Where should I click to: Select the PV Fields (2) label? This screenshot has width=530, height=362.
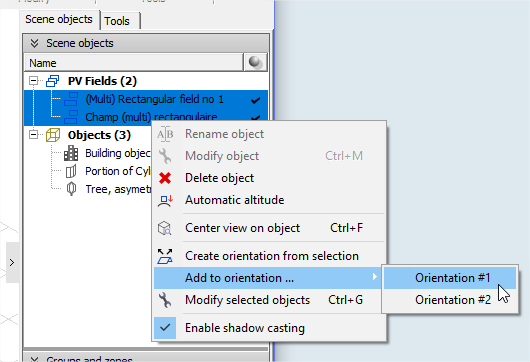(x=102, y=81)
